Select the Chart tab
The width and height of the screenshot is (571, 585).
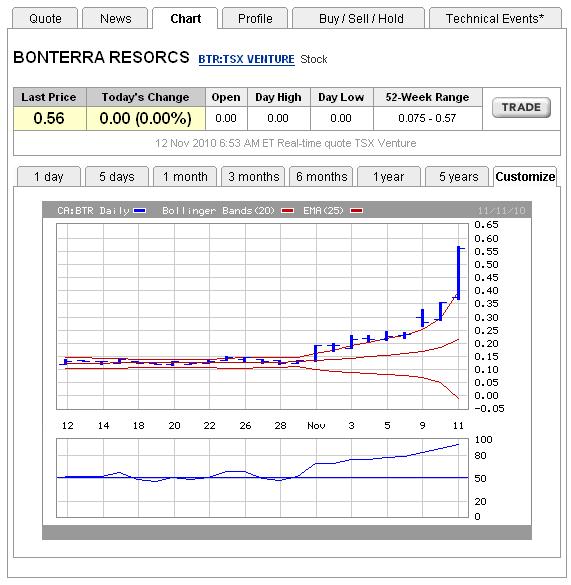click(x=185, y=18)
